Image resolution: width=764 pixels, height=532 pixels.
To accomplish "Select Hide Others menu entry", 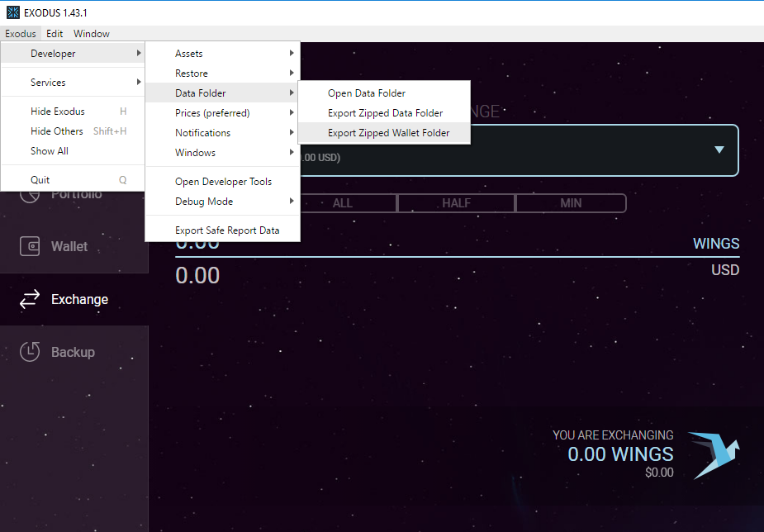I will [x=73, y=131].
